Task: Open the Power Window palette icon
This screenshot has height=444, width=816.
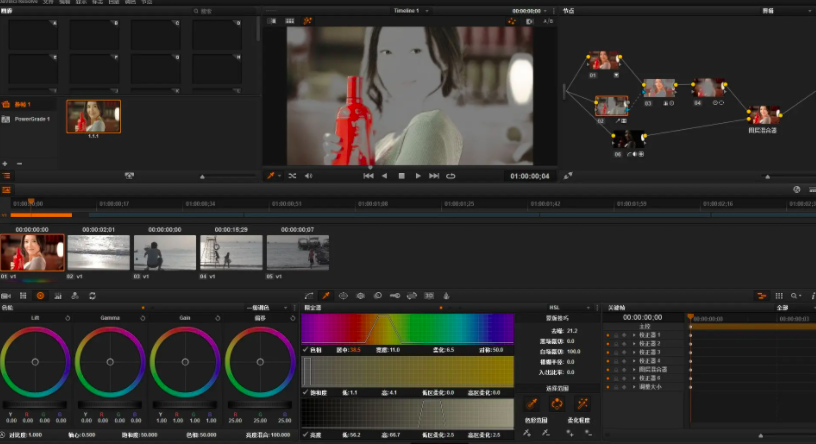Action: (x=343, y=296)
